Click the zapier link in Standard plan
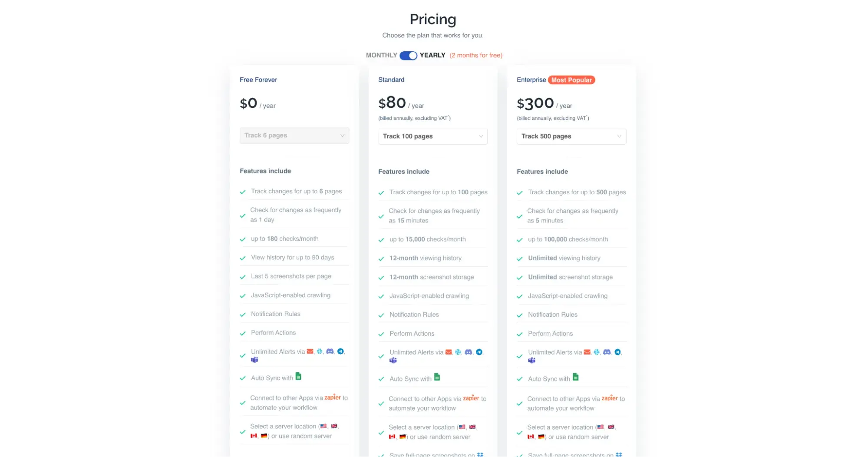The width and height of the screenshot is (868, 457). click(x=471, y=398)
